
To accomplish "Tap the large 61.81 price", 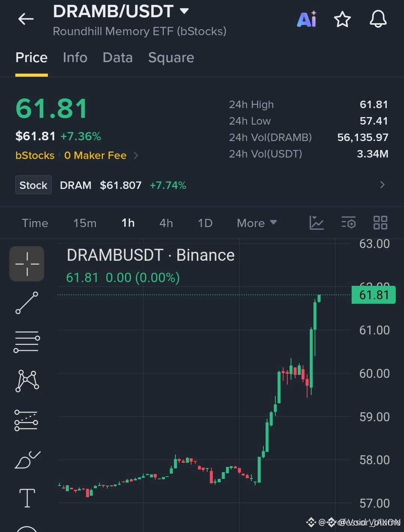I will 51,109.
